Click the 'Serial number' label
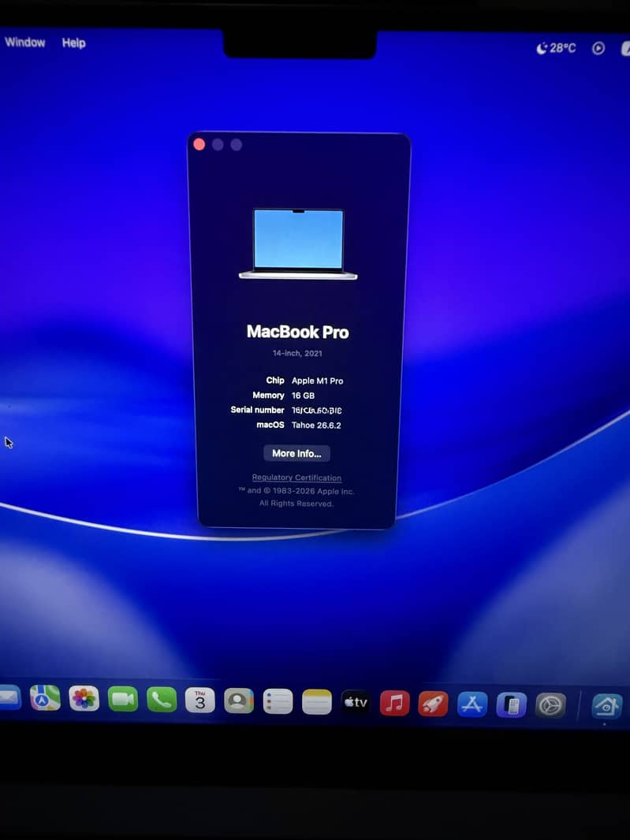 click(257, 410)
